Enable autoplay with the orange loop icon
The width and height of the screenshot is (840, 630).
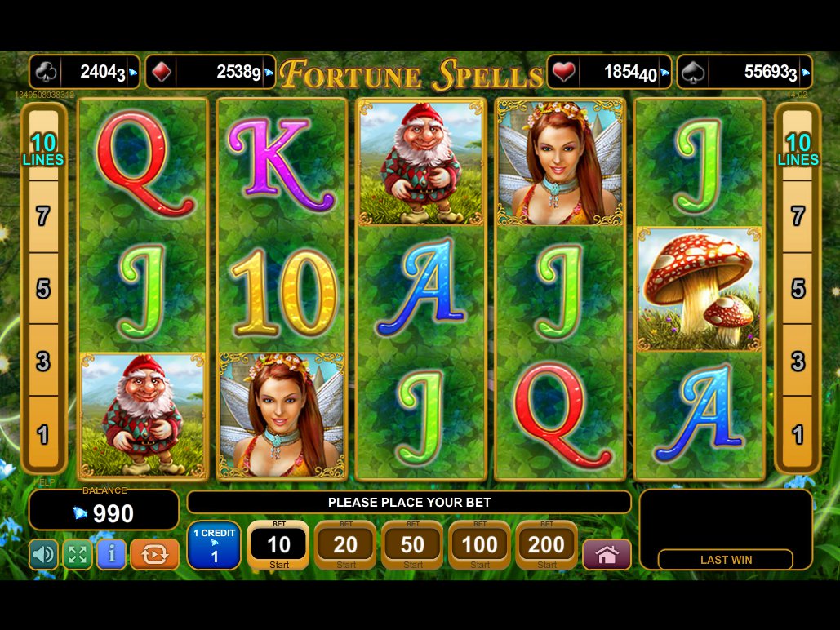point(154,554)
